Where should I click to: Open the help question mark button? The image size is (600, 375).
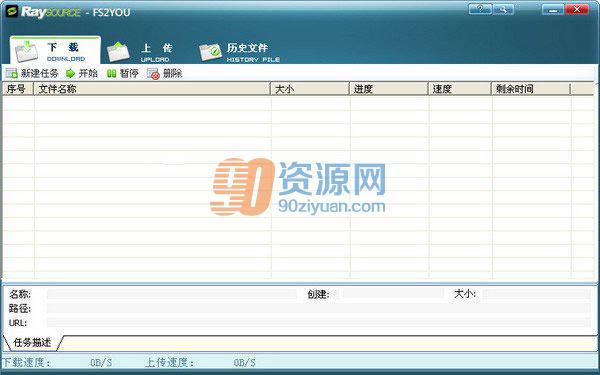[x=480, y=9]
